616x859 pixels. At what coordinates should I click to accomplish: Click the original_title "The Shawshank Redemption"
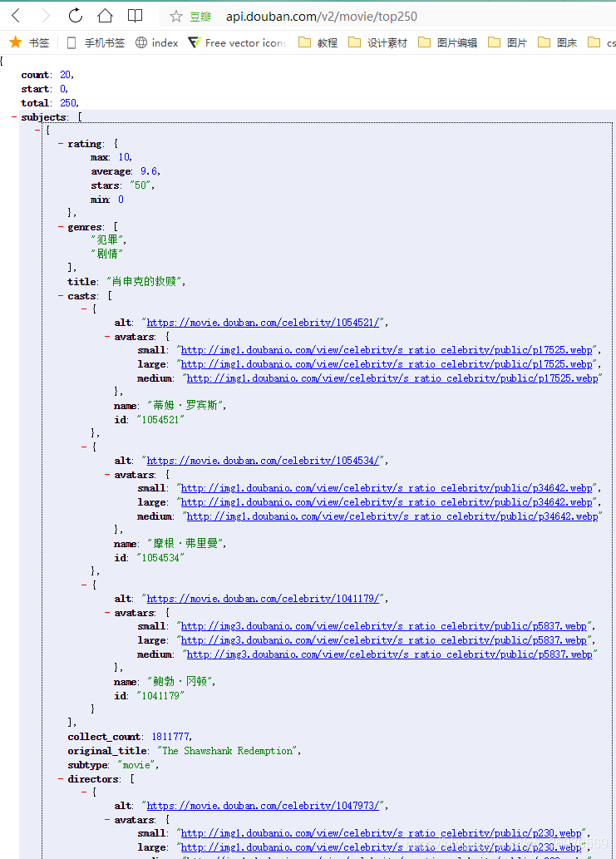(227, 751)
